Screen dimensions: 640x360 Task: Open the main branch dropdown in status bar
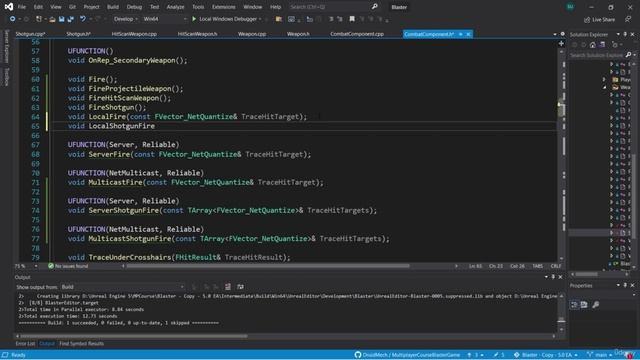[x=600, y=355]
